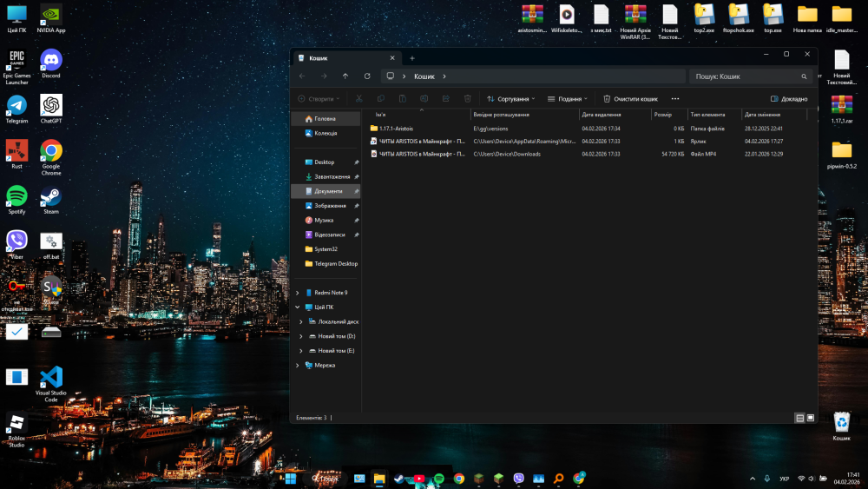
Task: Open the YouTube icon on the taskbar
Action: point(419,479)
